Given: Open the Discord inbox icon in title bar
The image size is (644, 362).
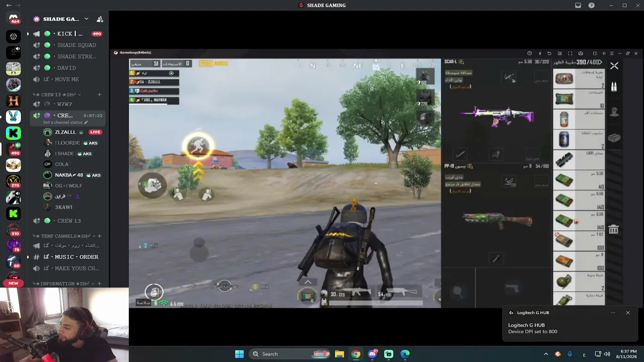Looking at the screenshot, I should (578, 6).
